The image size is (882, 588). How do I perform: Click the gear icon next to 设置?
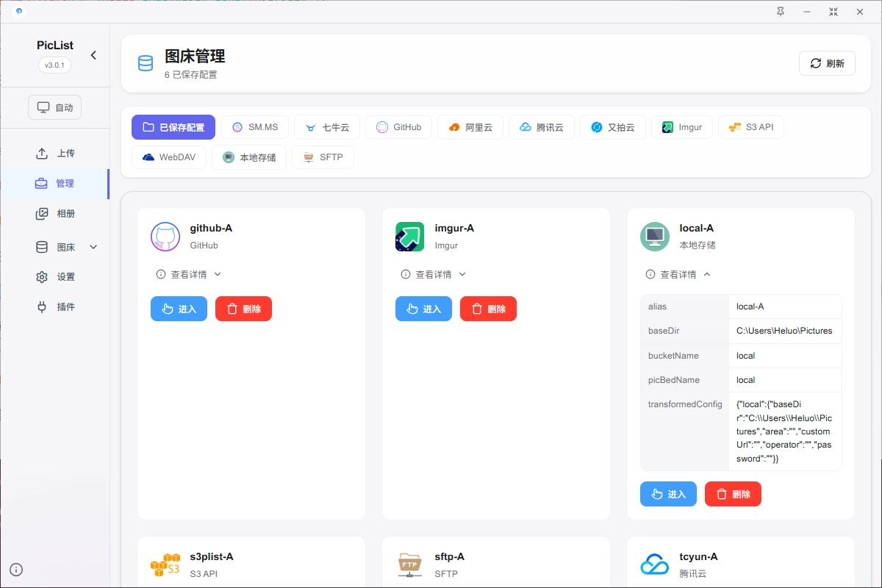pos(42,277)
